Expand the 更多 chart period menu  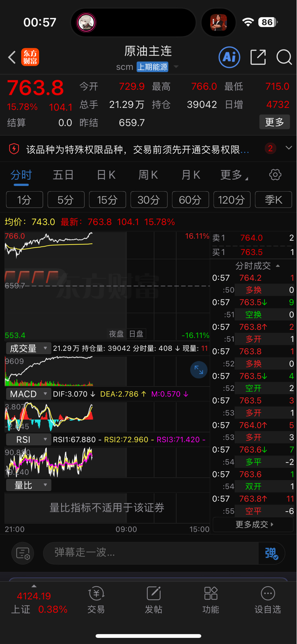pos(234,175)
